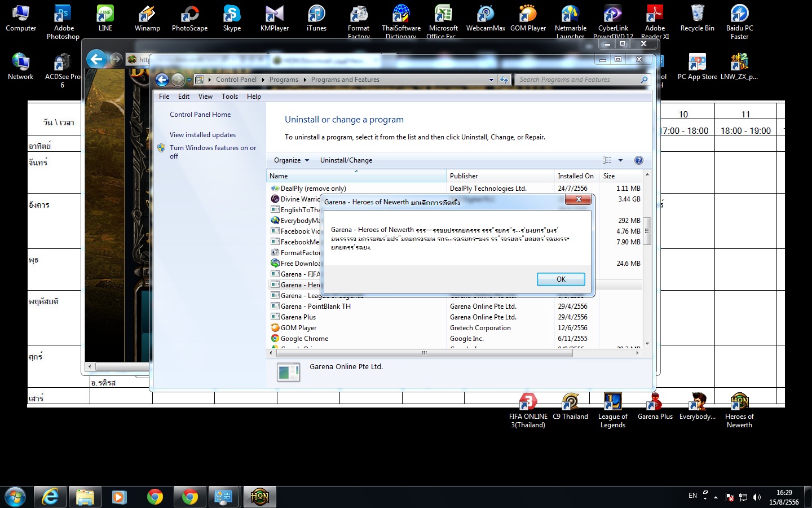Open the View menu
Screen dimensions: 812x508
click(x=205, y=97)
